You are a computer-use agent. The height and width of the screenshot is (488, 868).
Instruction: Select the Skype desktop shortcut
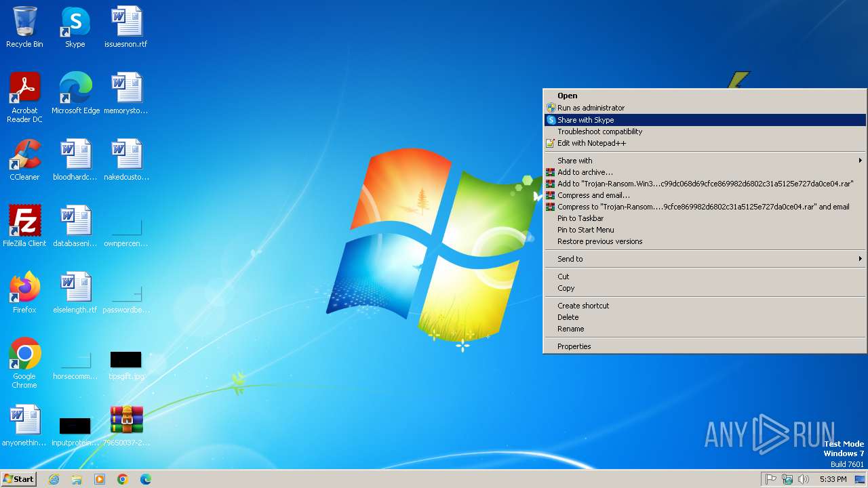[75, 27]
